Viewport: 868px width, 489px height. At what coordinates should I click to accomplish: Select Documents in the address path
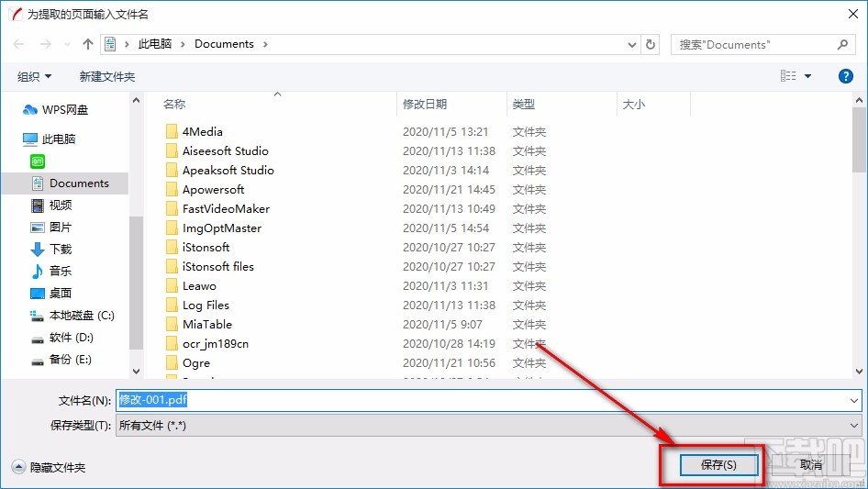pos(224,44)
